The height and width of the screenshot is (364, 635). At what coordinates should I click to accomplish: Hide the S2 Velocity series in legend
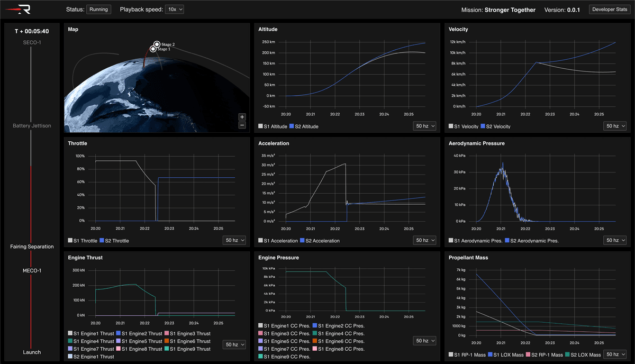click(x=495, y=126)
